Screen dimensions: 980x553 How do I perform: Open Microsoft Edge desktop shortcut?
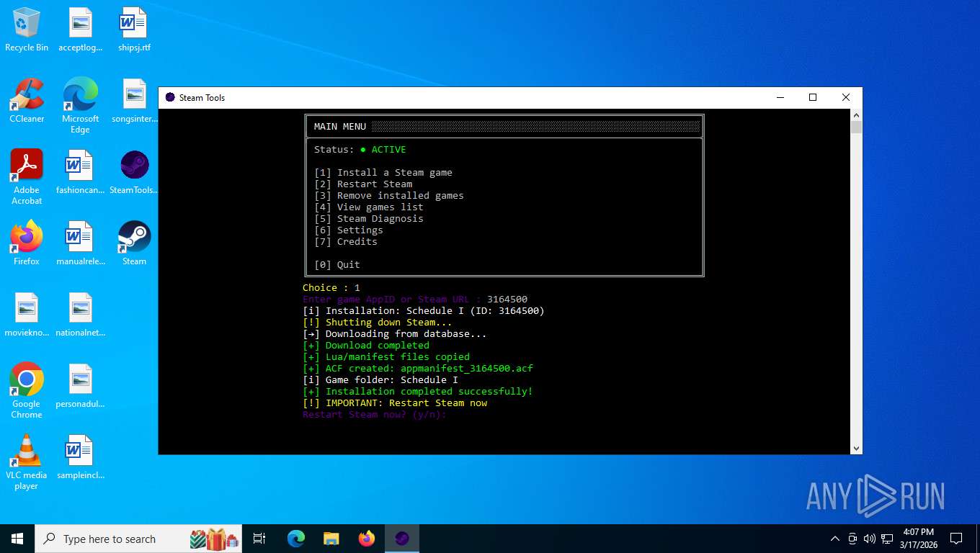[x=81, y=107]
